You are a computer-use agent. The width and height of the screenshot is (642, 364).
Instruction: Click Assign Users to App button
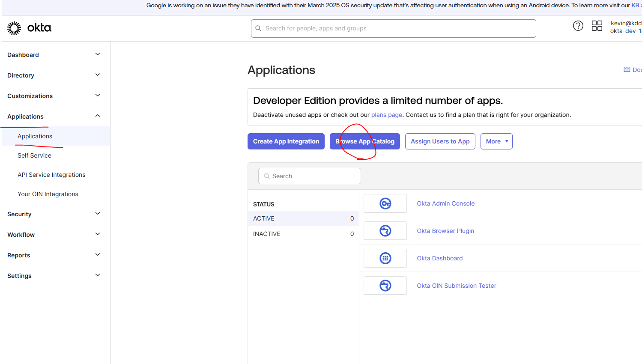(x=440, y=141)
